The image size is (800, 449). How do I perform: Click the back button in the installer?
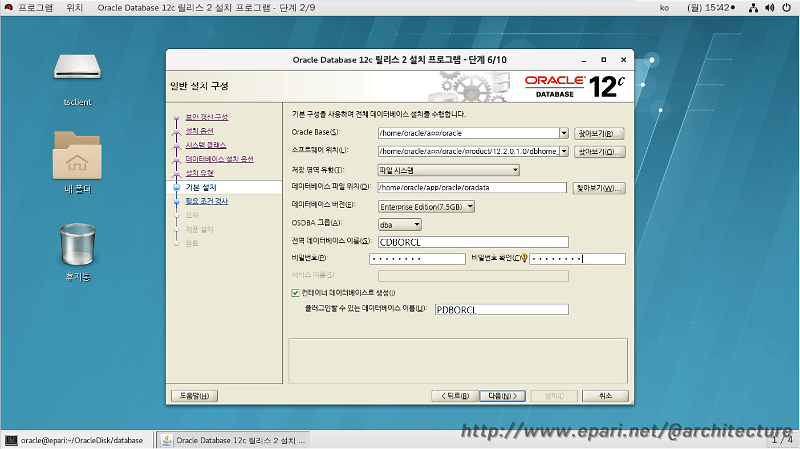point(455,396)
